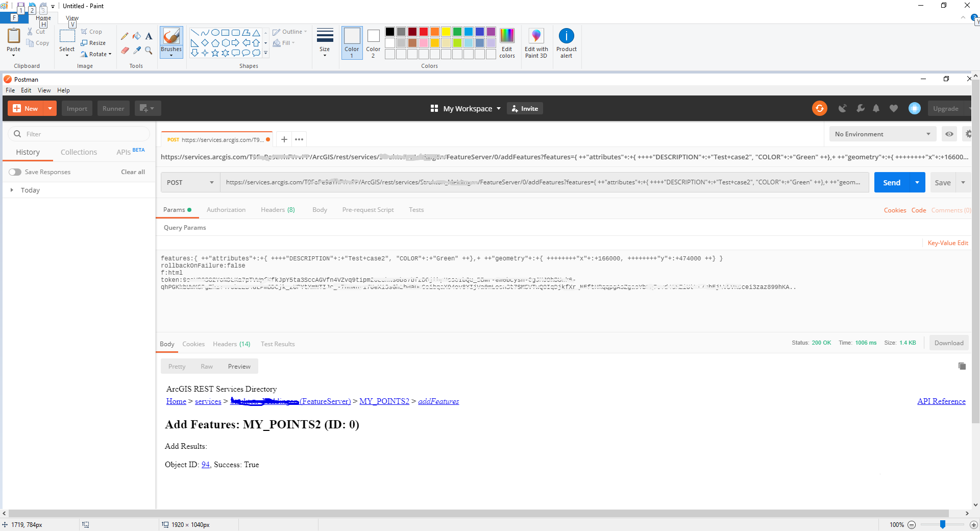Screen dimensions: 980x531
Task: Click the add new request tab plus
Action: pos(284,139)
